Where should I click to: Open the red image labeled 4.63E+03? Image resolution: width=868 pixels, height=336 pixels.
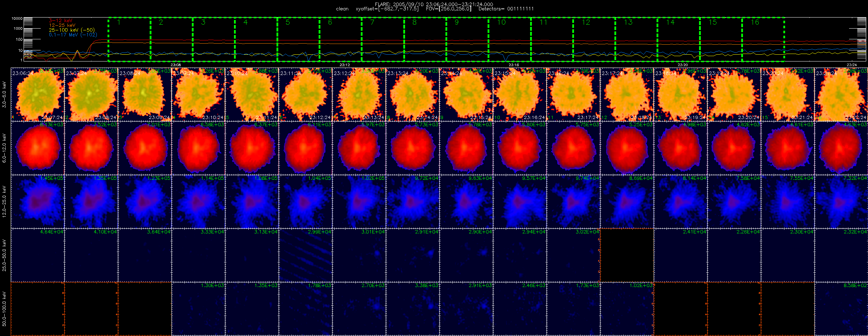click(842, 148)
